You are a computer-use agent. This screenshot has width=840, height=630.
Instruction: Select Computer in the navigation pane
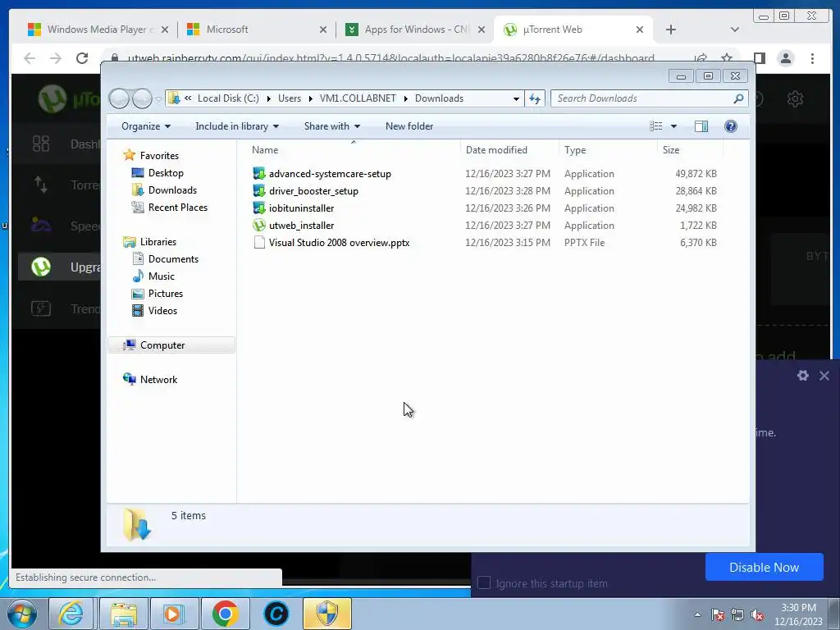tap(171, 345)
